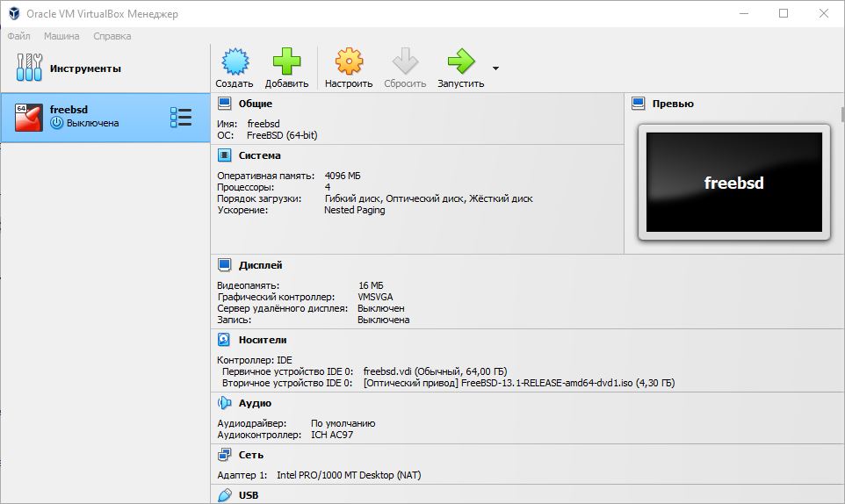845x504 pixels.
Task: Click the VMSVGA graphics controller value
Action: [x=376, y=297]
